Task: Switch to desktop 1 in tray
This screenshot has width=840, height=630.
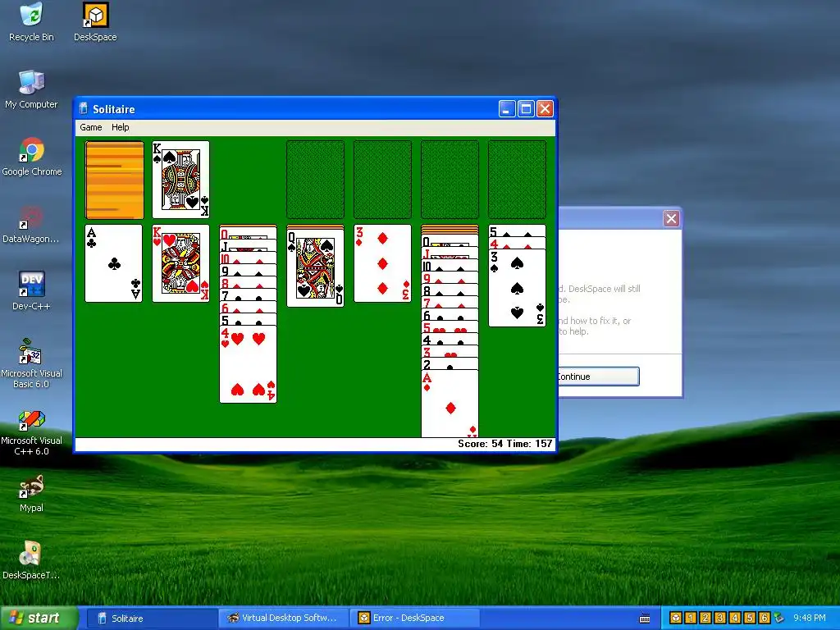Action: tap(691, 619)
